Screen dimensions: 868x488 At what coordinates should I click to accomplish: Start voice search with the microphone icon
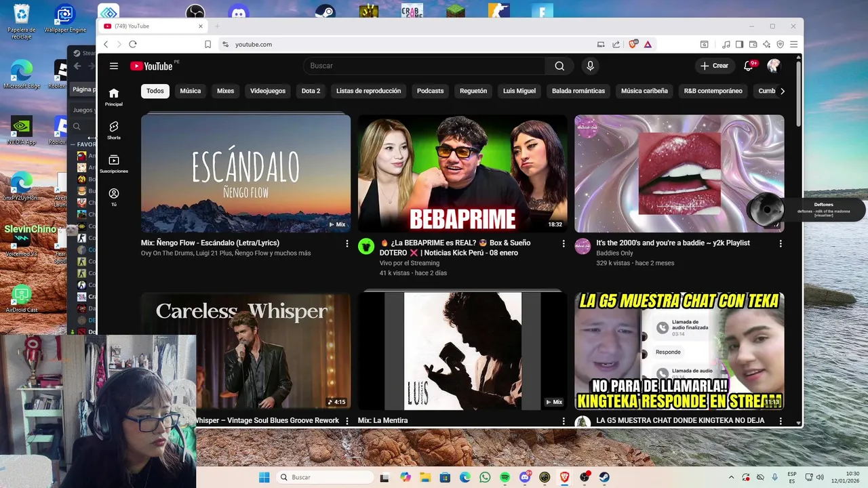[590, 66]
